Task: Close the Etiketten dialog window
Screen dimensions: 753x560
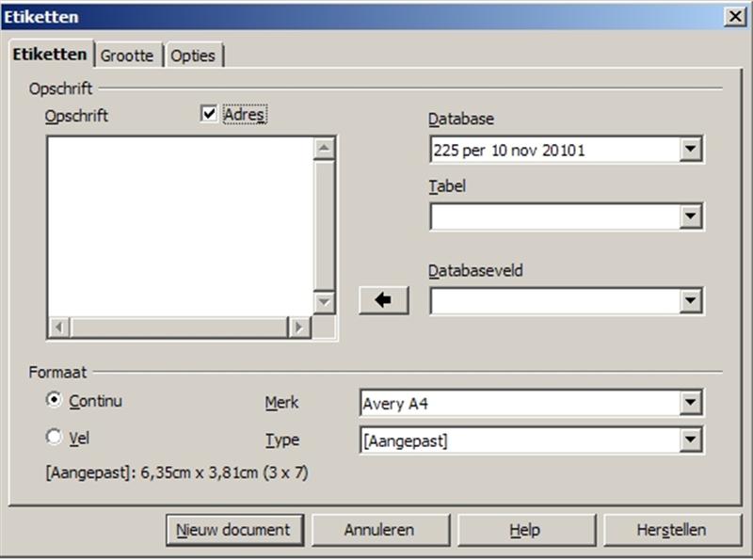Action: pyautogui.click(x=734, y=16)
